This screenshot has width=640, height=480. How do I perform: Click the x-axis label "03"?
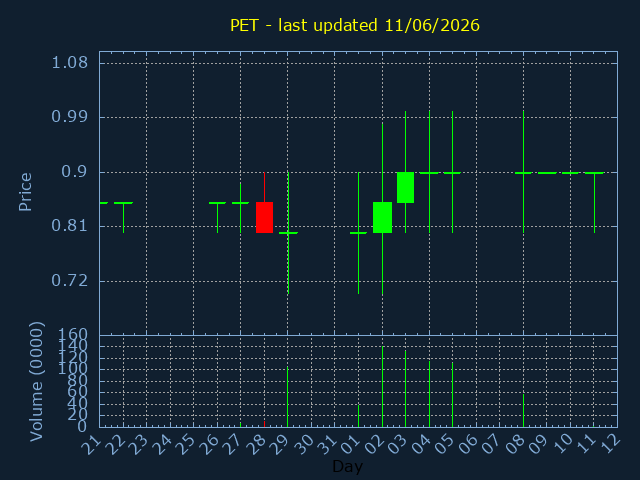click(398, 445)
